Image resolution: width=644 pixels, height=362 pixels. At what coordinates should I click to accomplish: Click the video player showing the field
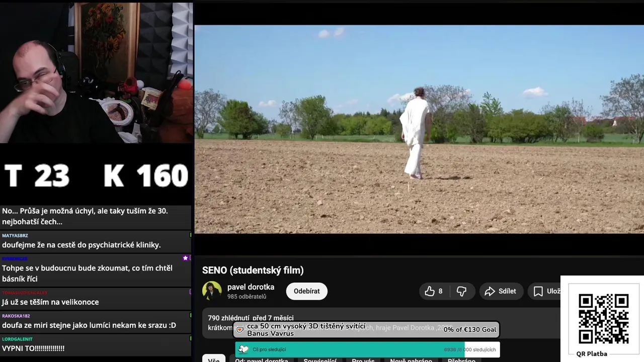(x=419, y=129)
